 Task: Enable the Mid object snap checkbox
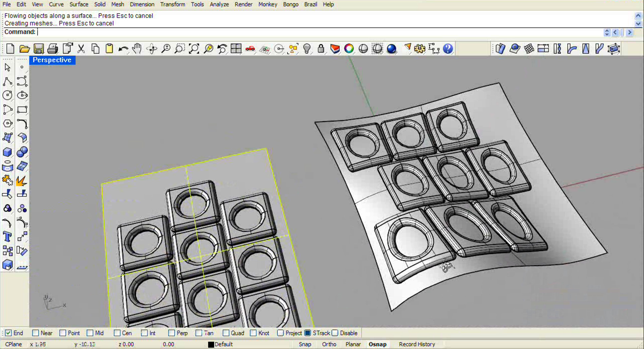(90, 333)
